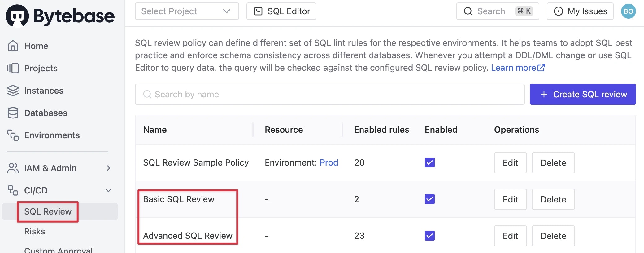The height and width of the screenshot is (253, 644).
Task: Open Instances from the sidebar
Action: [44, 91]
